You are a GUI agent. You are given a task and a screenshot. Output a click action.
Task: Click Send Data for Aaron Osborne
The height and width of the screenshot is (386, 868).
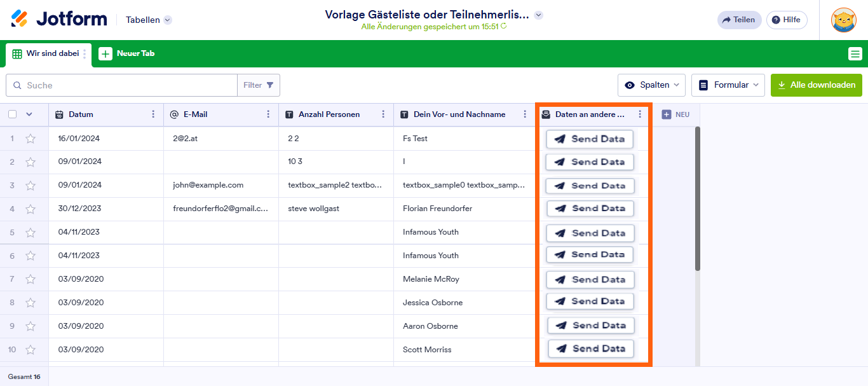[591, 325]
